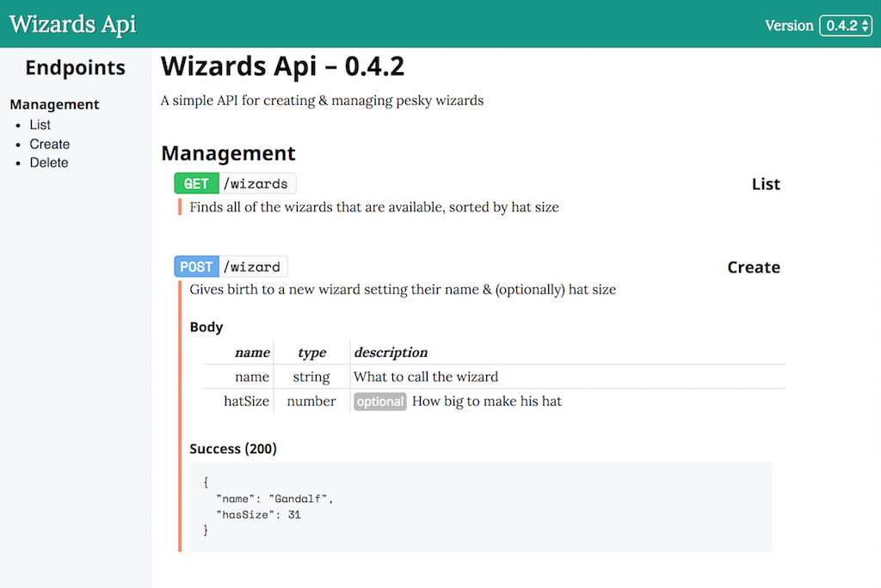Click the POST method badge
Image resolution: width=881 pixels, height=588 pixels.
pos(196,266)
